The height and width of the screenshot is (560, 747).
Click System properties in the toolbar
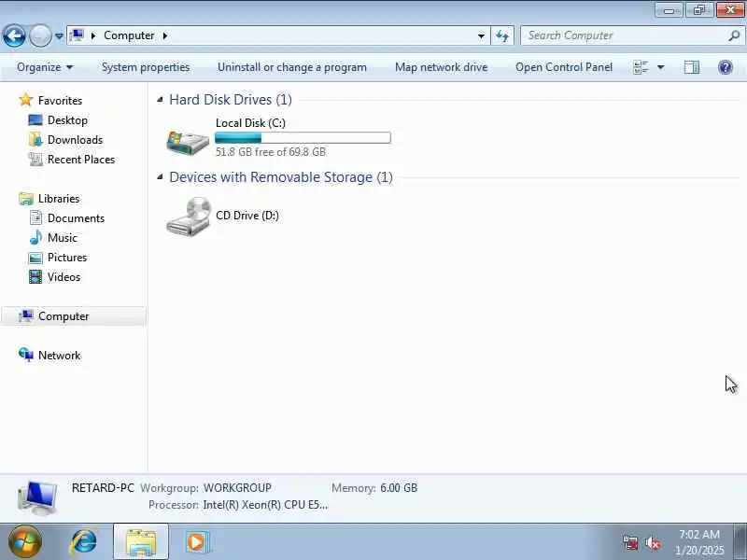coord(146,67)
